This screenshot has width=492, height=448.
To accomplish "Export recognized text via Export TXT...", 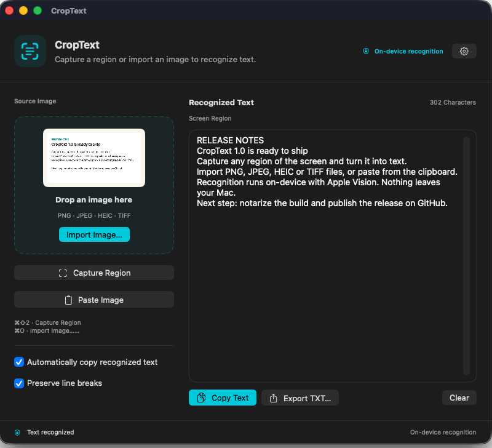I will (x=300, y=398).
